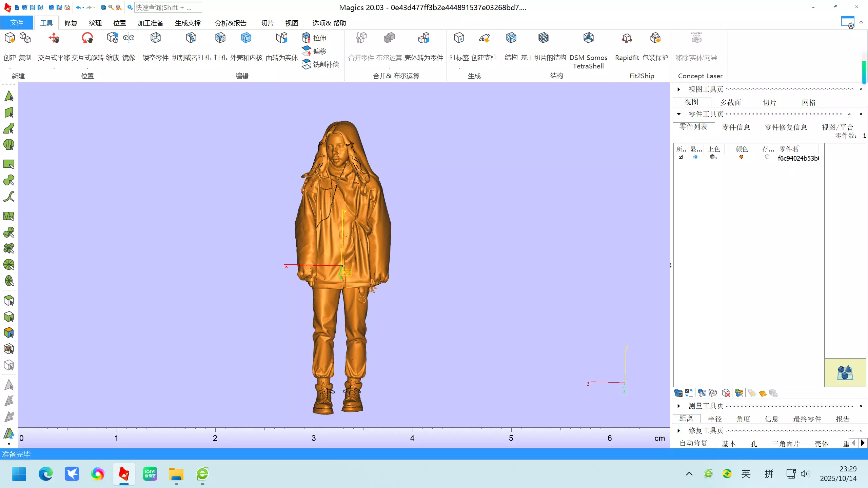This screenshot has width=868, height=488.
Task: Uncheck the part selection checkbox in the list
Action: pos(680,157)
